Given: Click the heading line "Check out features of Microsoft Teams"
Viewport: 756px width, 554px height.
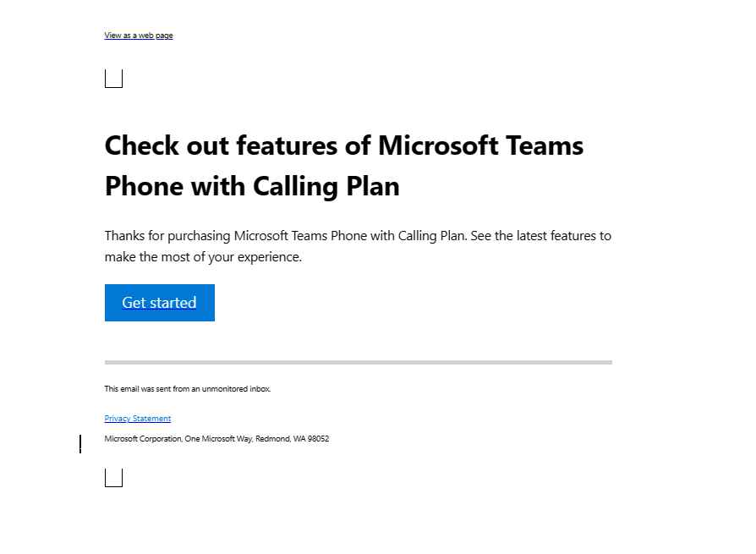Looking at the screenshot, I should click(344, 145).
